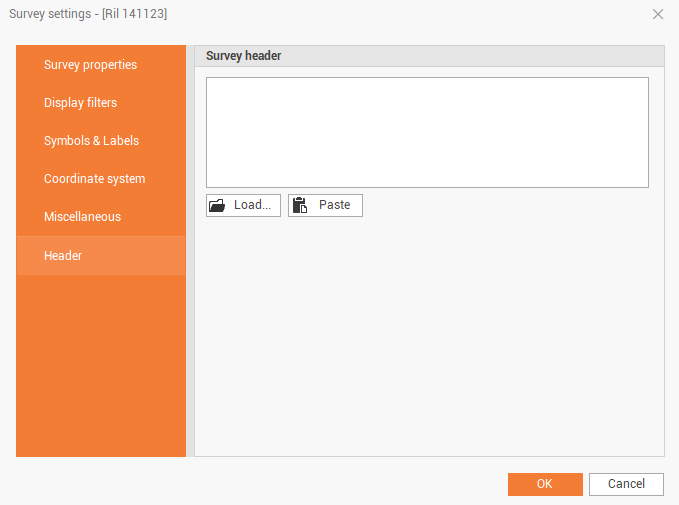
Task: Open the Miscellaneous settings page
Action: [x=82, y=217]
